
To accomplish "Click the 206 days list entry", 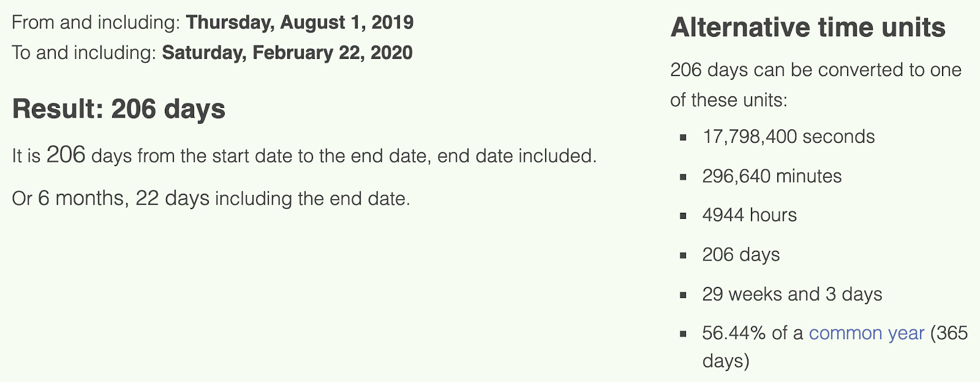I will (741, 254).
